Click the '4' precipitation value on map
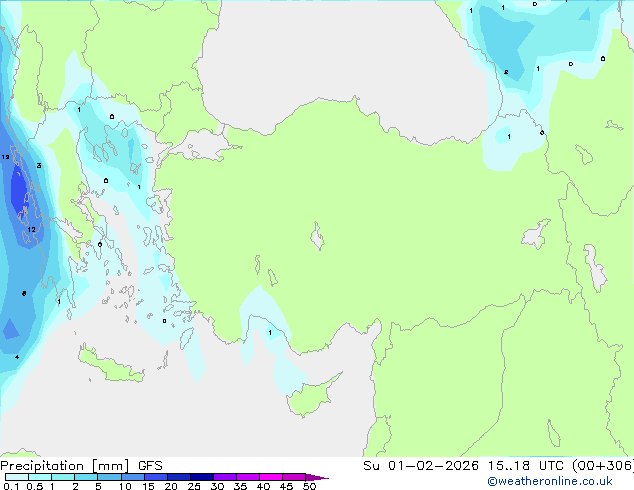634x490 pixels. coord(17,357)
